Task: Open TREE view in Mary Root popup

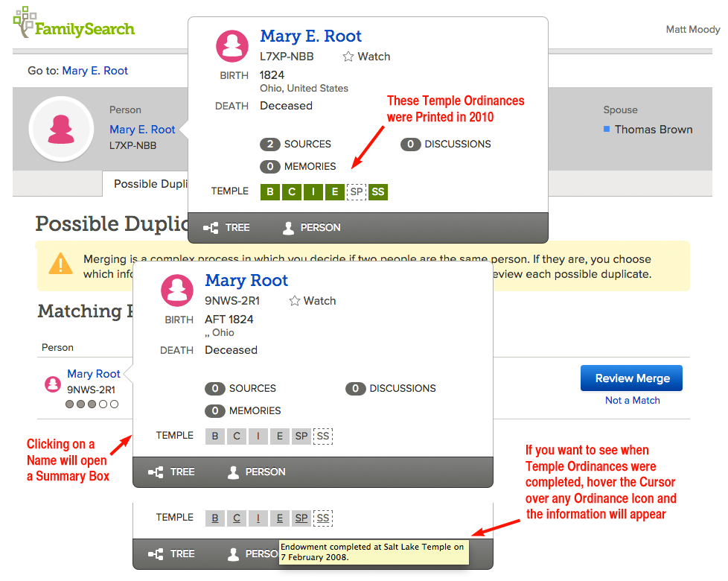Action: tap(171, 472)
